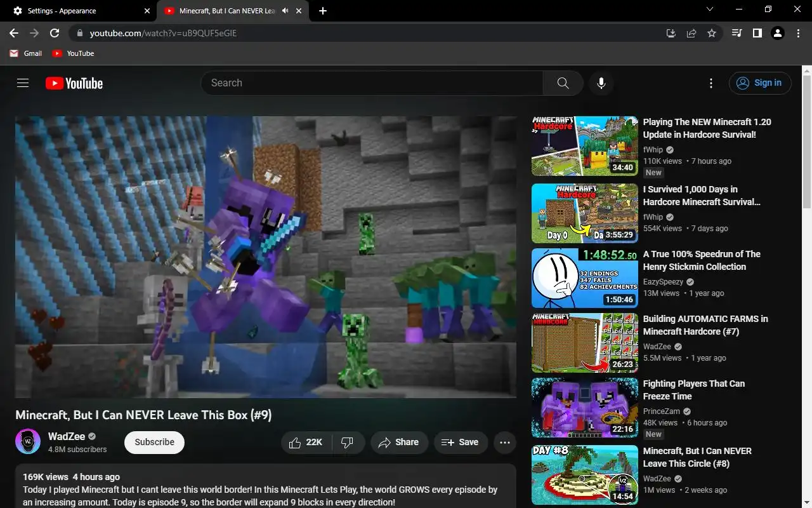
Task: Open Gmail bookmark
Action: (x=26, y=53)
